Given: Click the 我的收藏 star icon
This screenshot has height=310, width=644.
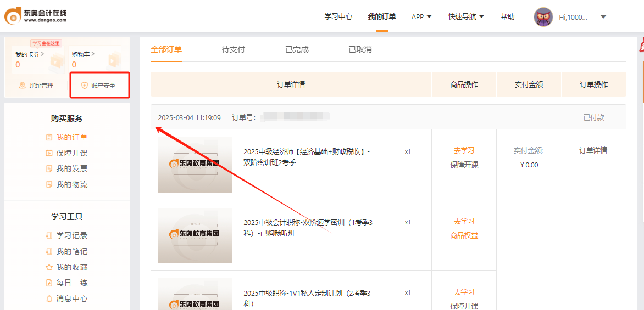Looking at the screenshot, I should point(49,267).
